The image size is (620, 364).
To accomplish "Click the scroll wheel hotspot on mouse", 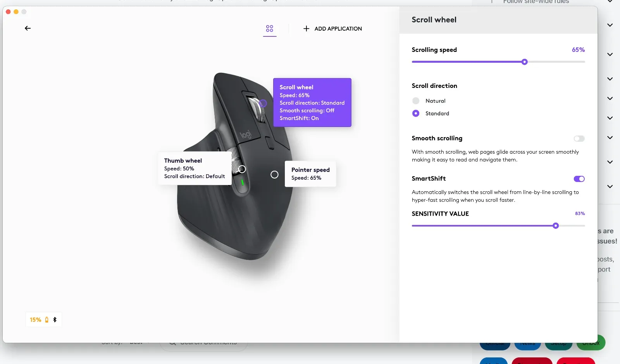I will [263, 103].
